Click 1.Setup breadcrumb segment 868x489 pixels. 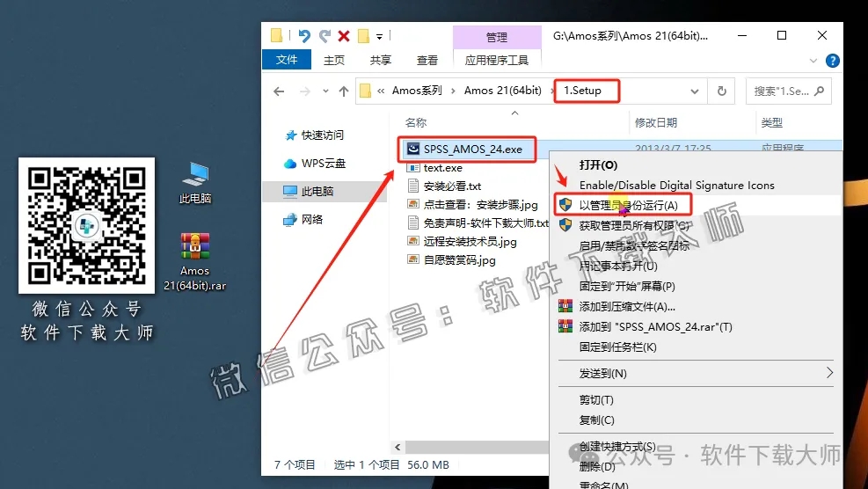[x=582, y=91]
